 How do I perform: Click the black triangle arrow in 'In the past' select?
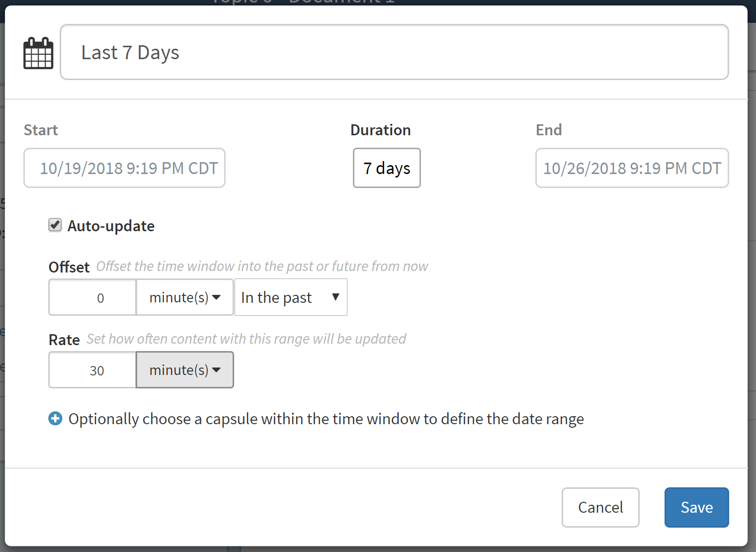click(336, 297)
